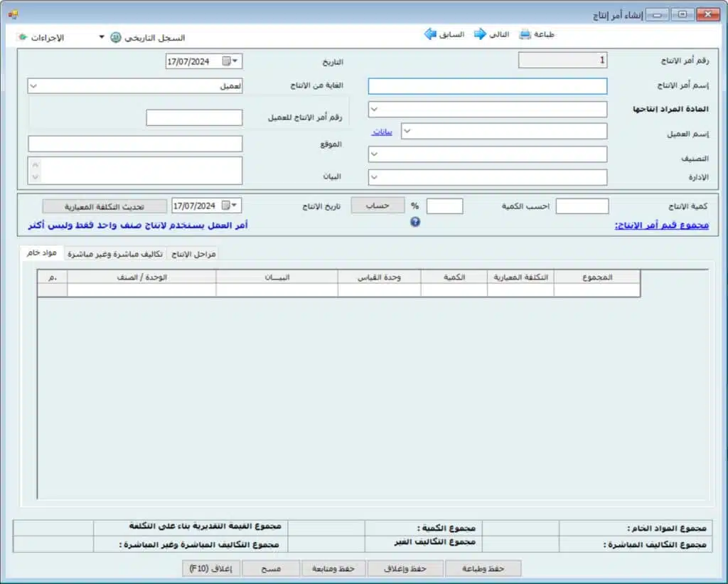
Task: Click the app icon in title bar corner
Action: (x=13, y=14)
